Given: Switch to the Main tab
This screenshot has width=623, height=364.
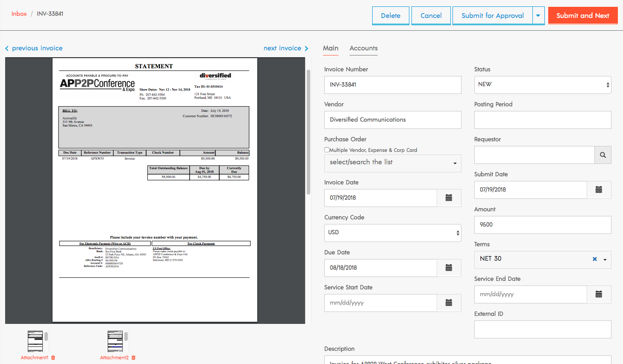Looking at the screenshot, I should pos(331,48).
